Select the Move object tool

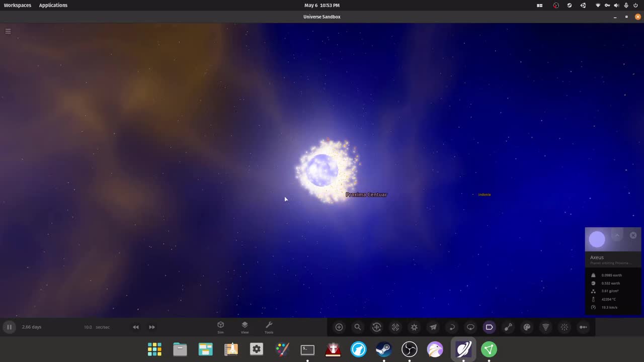[x=376, y=327]
